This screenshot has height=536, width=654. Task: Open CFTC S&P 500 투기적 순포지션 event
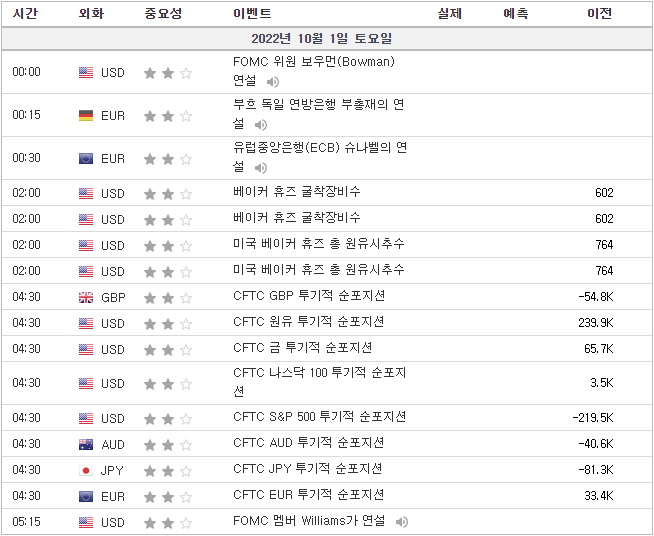pos(319,417)
